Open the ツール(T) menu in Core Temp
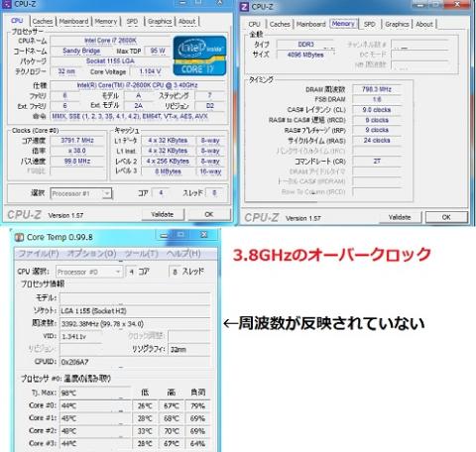This screenshot has height=452, width=476. (x=141, y=254)
